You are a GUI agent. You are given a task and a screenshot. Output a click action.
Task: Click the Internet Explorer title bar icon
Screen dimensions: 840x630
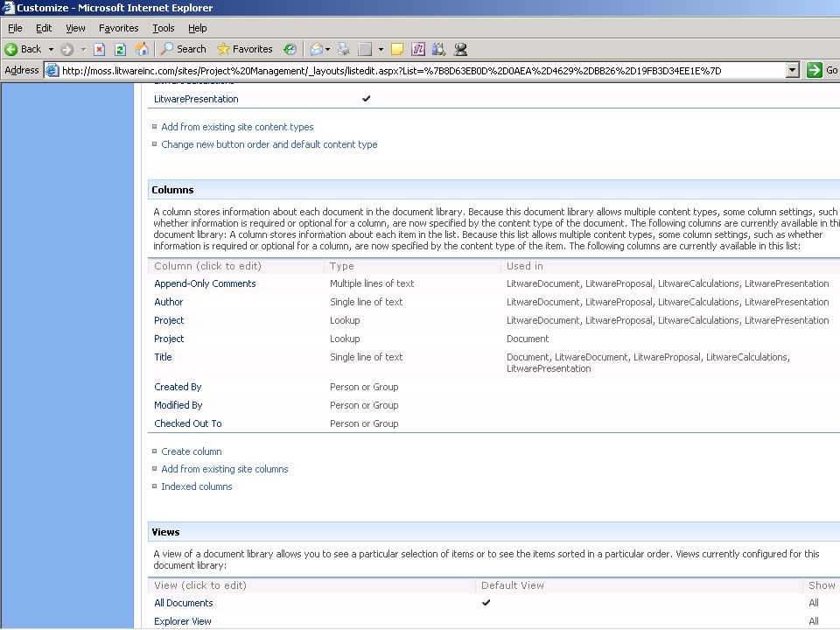8,8
